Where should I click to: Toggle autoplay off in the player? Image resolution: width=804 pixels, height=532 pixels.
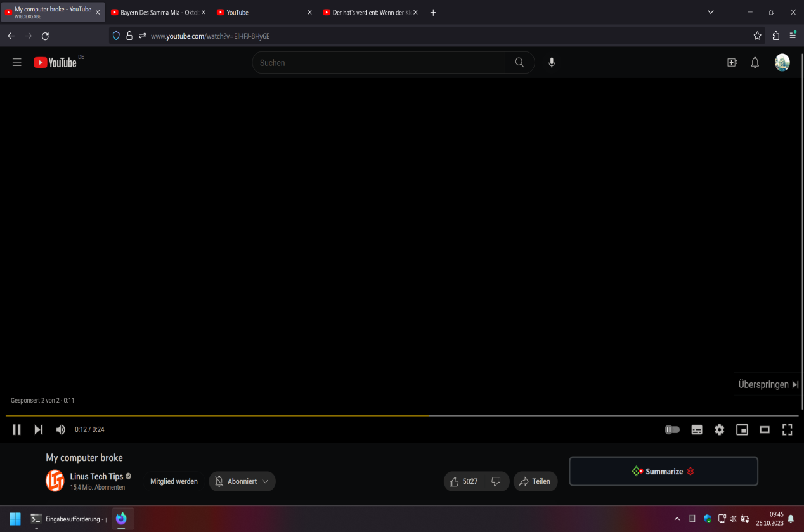pyautogui.click(x=671, y=429)
